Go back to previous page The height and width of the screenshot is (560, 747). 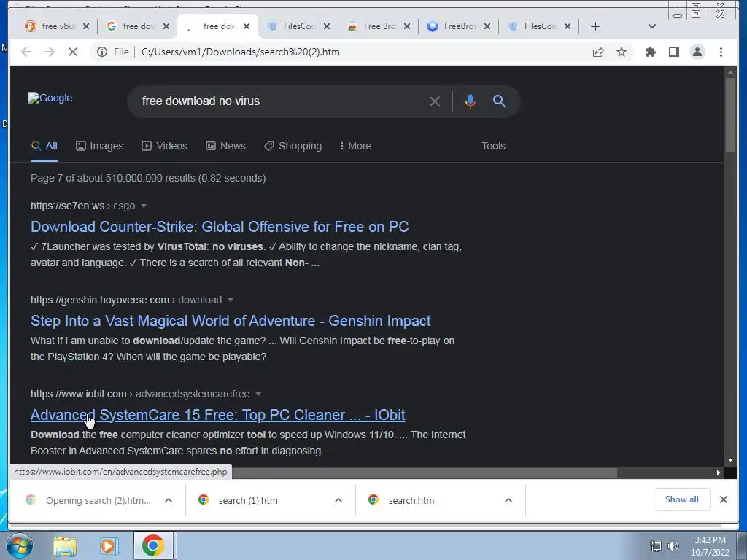pyautogui.click(x=26, y=52)
